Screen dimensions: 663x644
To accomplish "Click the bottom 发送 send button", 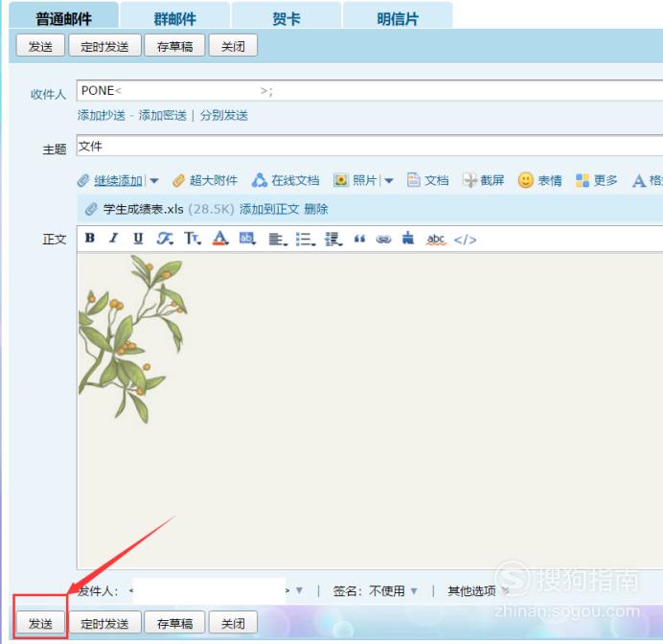I will tap(40, 622).
